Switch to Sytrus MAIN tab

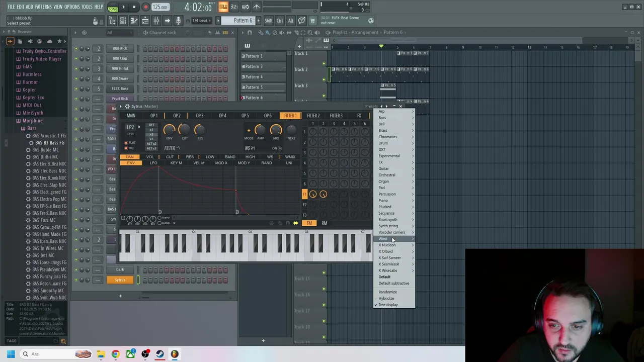(x=131, y=116)
